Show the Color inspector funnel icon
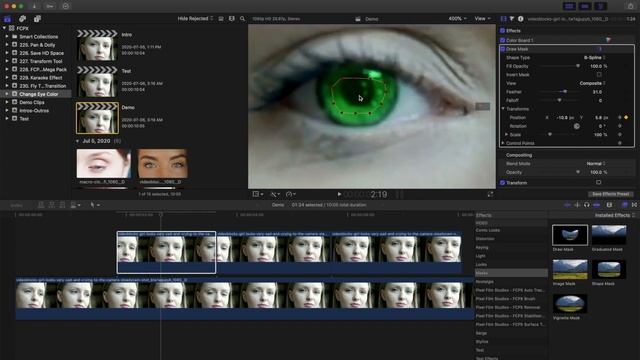 512,19
